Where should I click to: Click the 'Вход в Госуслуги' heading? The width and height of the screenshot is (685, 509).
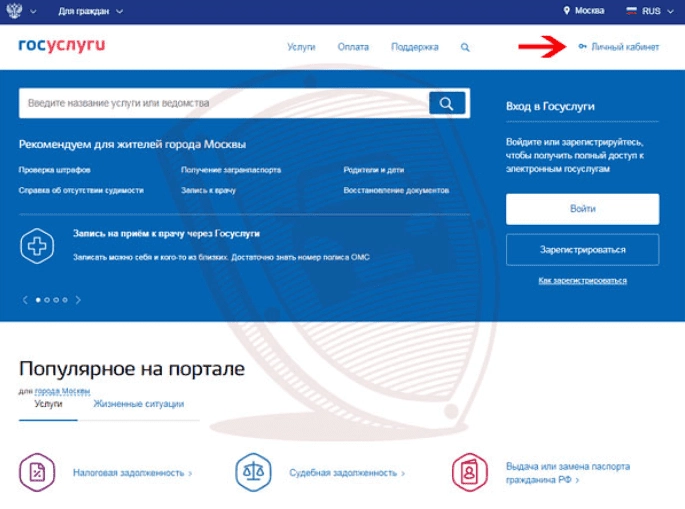point(550,107)
